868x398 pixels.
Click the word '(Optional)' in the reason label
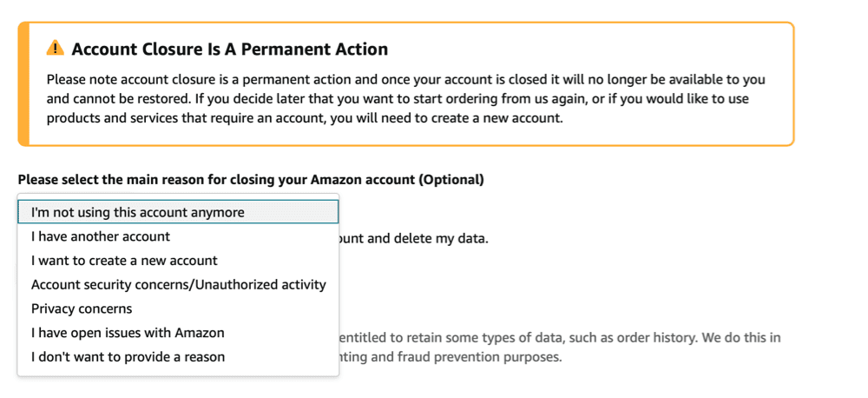(451, 180)
